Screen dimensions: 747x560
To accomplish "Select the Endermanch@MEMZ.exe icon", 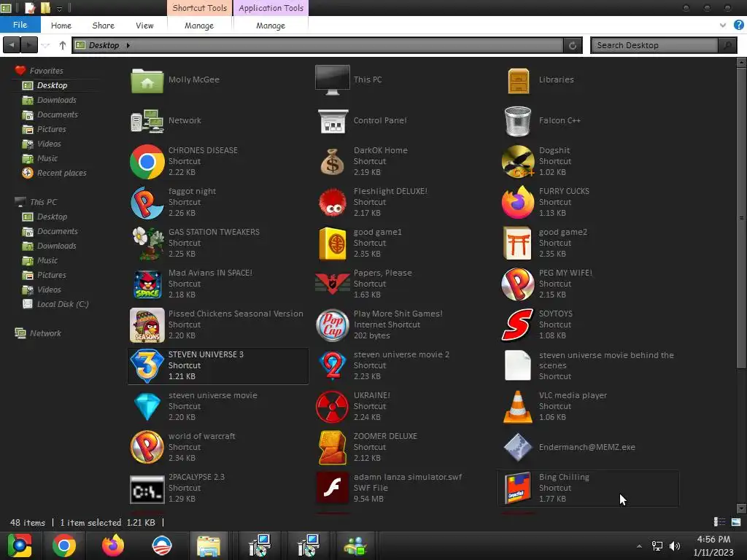I will 518,448.
